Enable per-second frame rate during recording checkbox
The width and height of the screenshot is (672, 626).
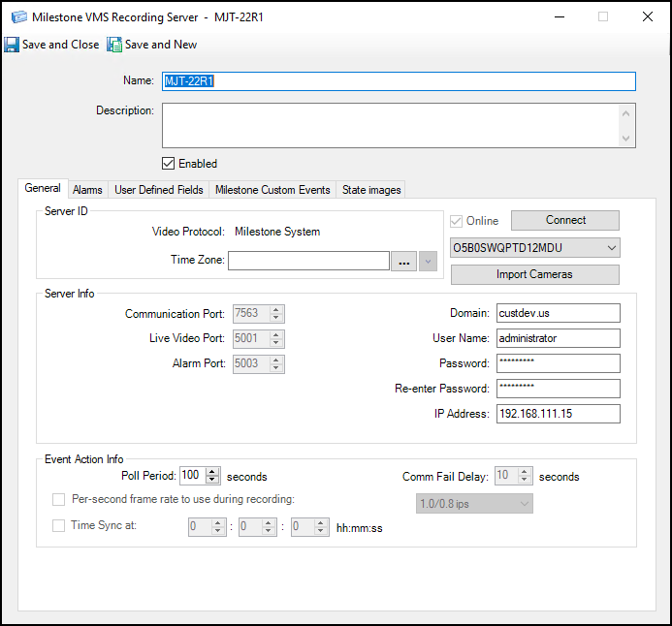[59, 499]
